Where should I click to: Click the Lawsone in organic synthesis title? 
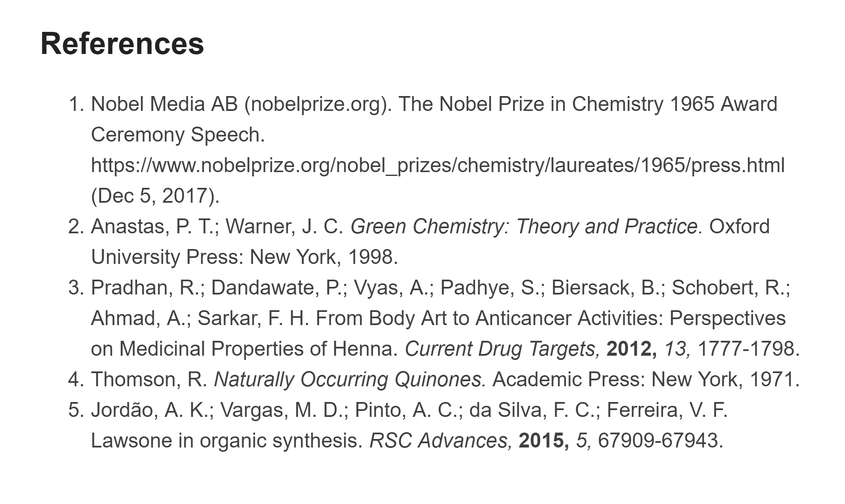(227, 441)
